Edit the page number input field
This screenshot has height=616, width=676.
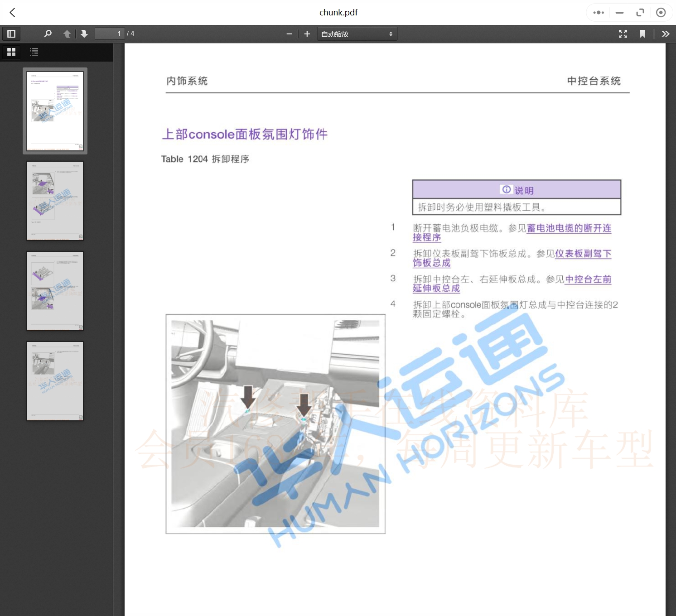tap(110, 33)
